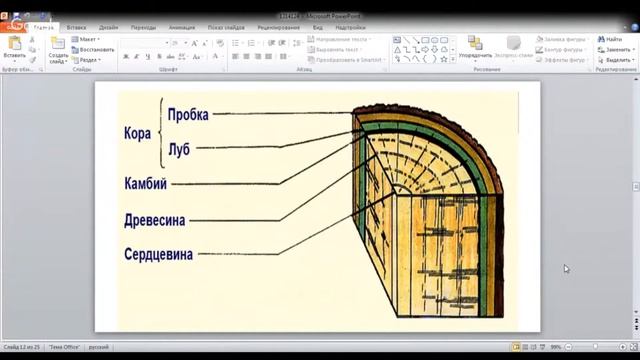Click Find (Найти) button

pyautogui.click(x=610, y=39)
